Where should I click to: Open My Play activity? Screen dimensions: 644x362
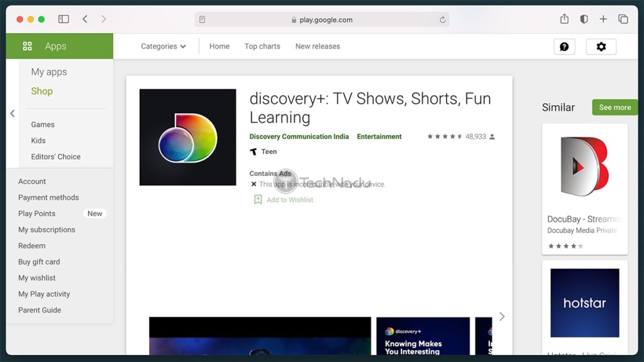[44, 294]
